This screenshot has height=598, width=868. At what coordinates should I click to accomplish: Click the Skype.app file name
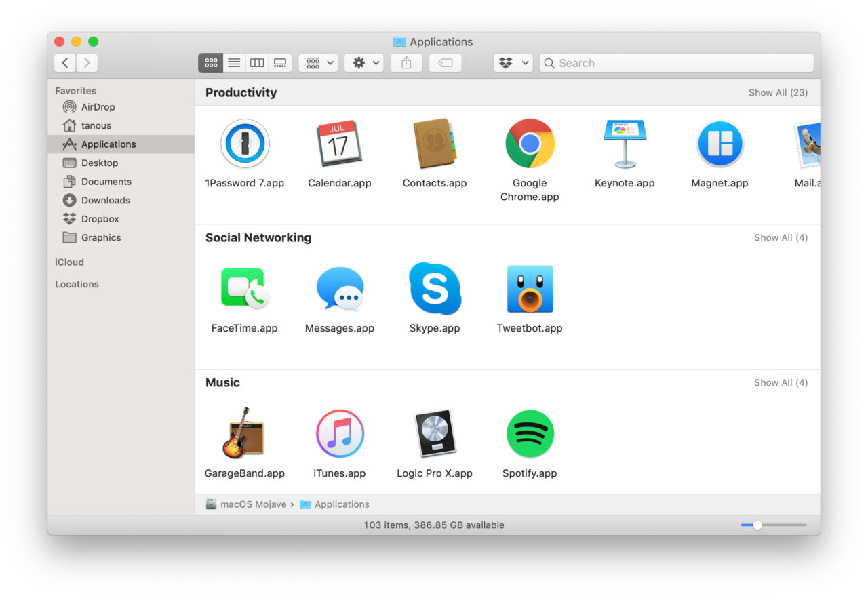click(435, 328)
